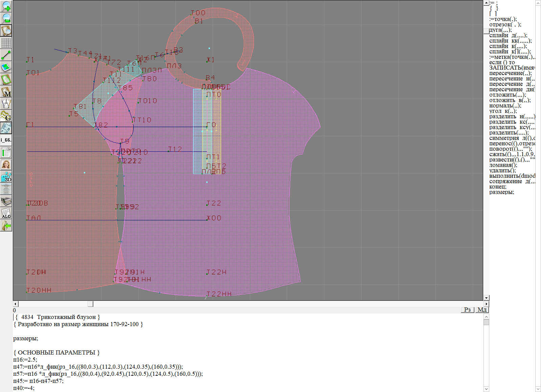Open the 3D mannequin view icon

6,177
